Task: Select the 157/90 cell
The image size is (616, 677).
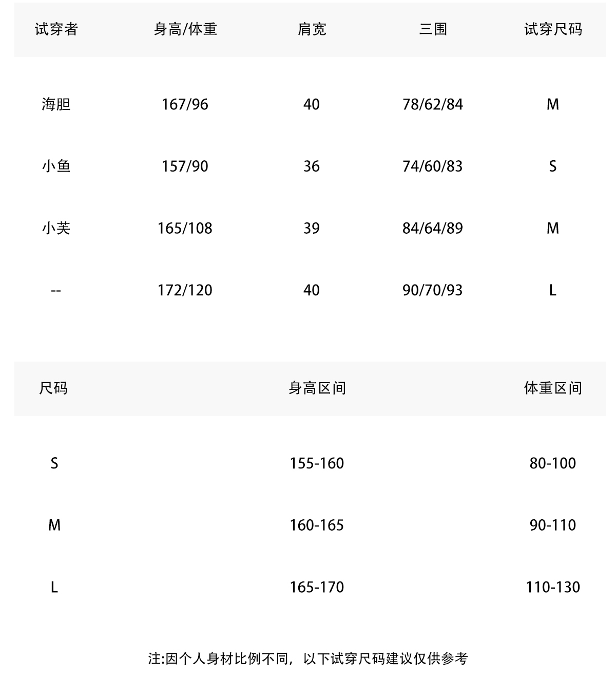Action: click(x=185, y=166)
